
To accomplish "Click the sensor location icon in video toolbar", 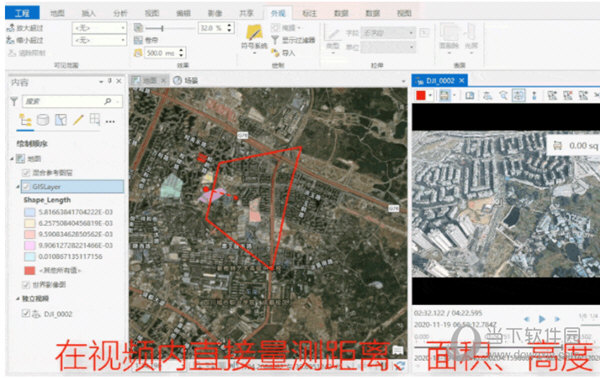I will tap(534, 95).
